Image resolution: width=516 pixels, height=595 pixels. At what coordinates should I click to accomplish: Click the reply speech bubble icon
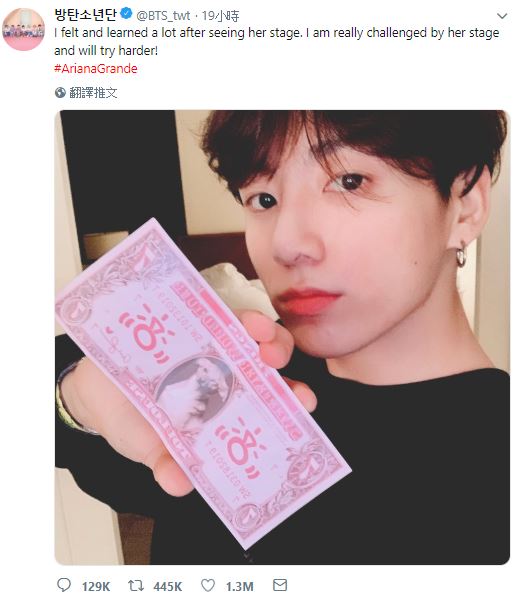(64, 585)
